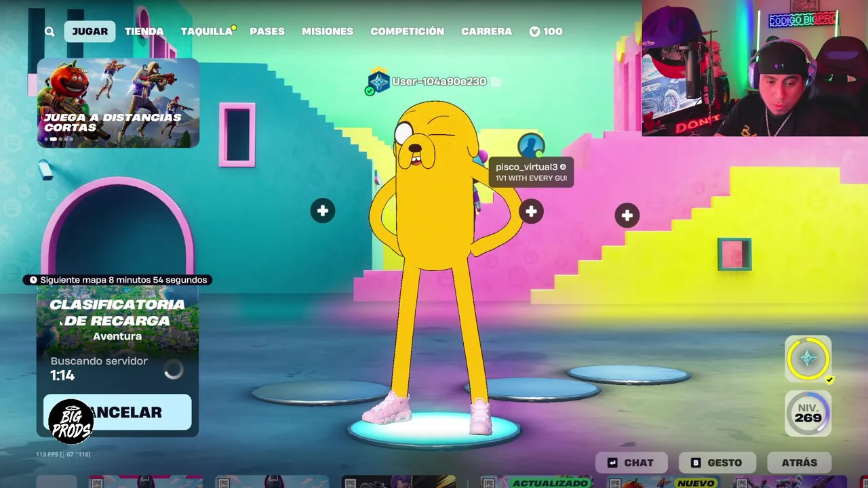
Task: Click the 'Aventura' mode subtitle
Action: (117, 336)
